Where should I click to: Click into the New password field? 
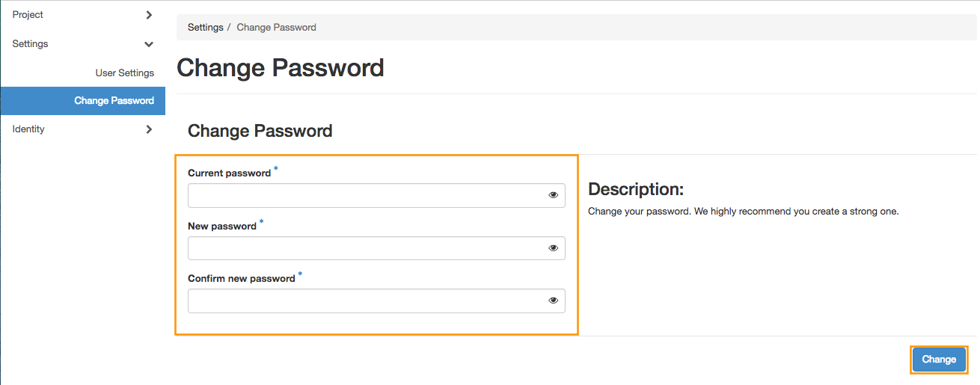point(367,248)
